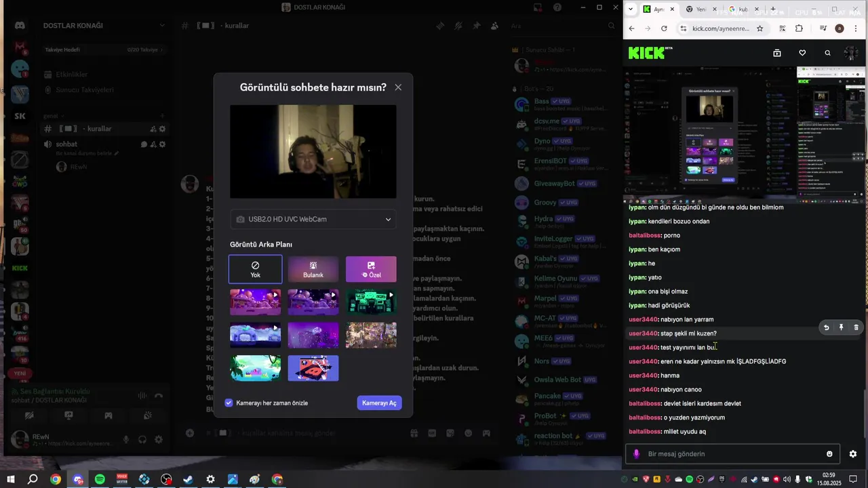Image resolution: width=868 pixels, height=488 pixels.
Task: Pick the green gaming desk animated background
Action: [371, 302]
